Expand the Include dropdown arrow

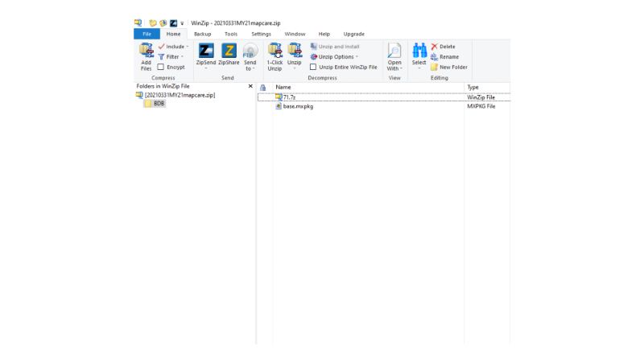pyautogui.click(x=188, y=47)
